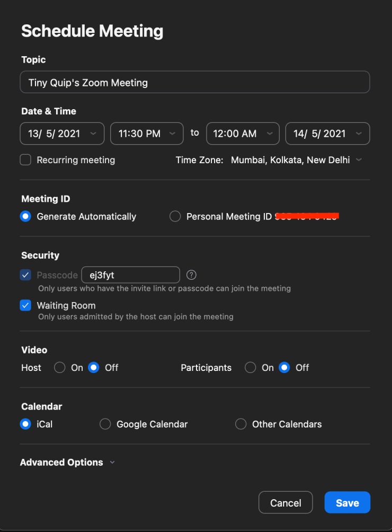This screenshot has width=392, height=532.
Task: Click the Cancel button
Action: tap(286, 503)
